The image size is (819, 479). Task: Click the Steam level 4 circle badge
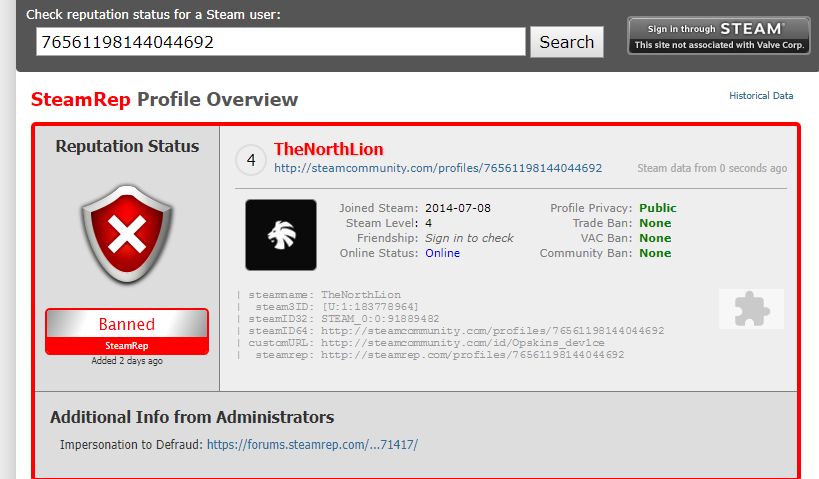(x=251, y=160)
